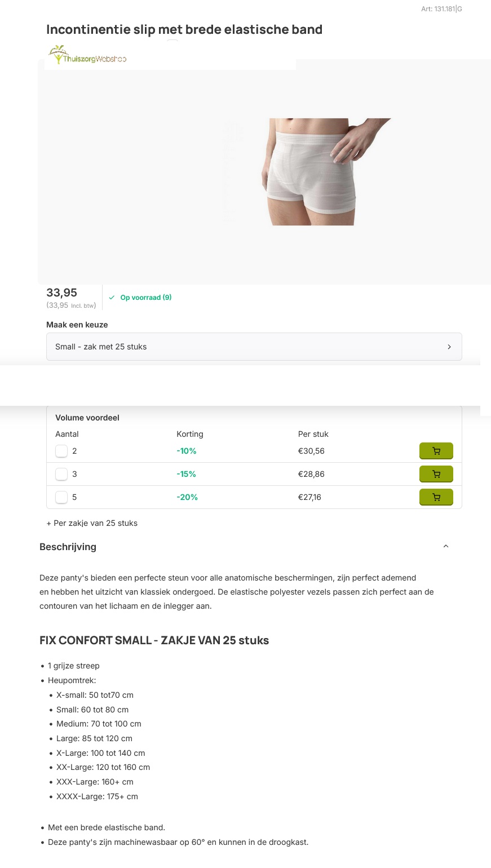Viewport: 491px width, 868px height.
Task: Tick the checkbox for quantity 2
Action: 61,451
